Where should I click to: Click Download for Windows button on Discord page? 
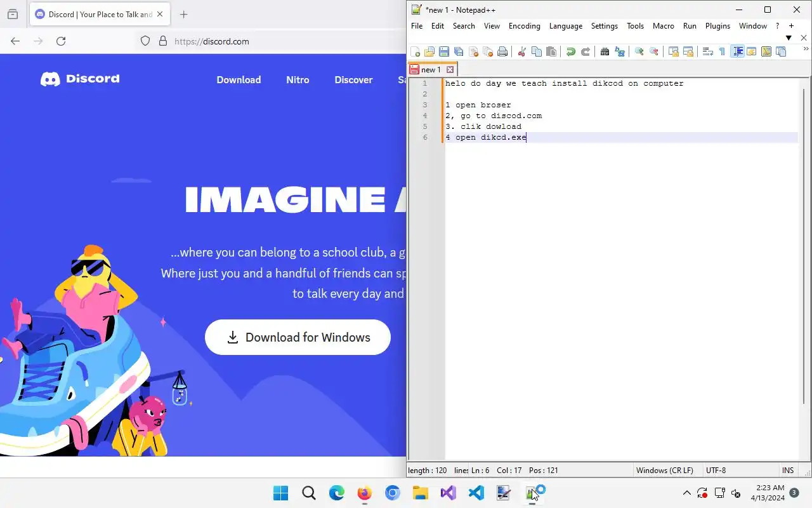coord(298,337)
